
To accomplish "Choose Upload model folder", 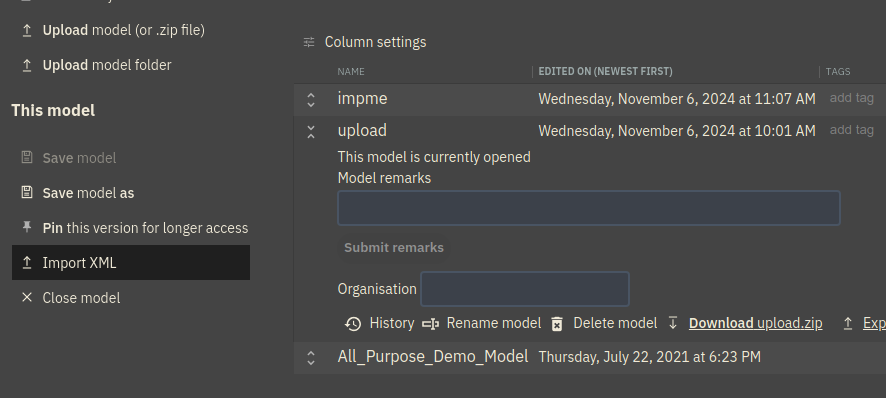I will (107, 65).
